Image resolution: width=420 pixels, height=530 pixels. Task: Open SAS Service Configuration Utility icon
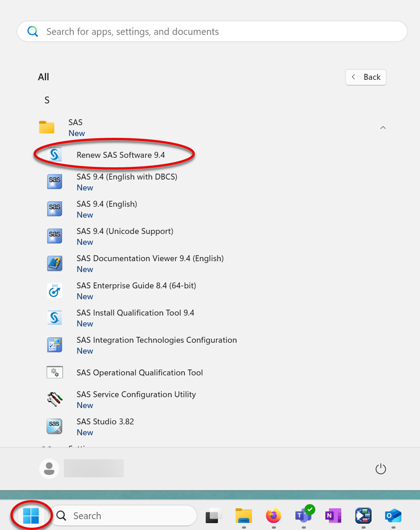[x=55, y=399]
